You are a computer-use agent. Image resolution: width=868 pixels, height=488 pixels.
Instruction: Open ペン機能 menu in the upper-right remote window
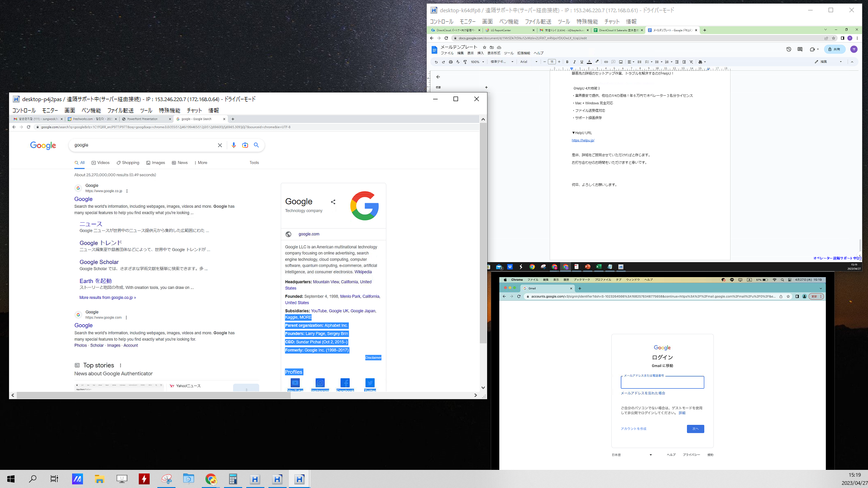click(x=509, y=22)
